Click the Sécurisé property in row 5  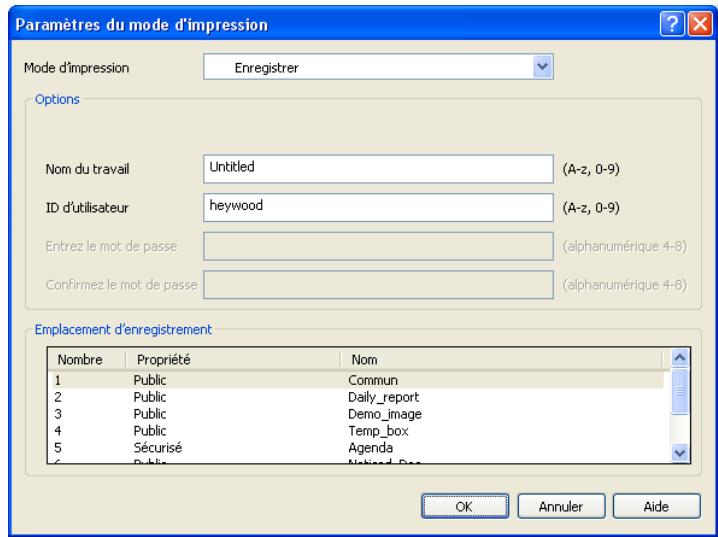click(x=158, y=448)
